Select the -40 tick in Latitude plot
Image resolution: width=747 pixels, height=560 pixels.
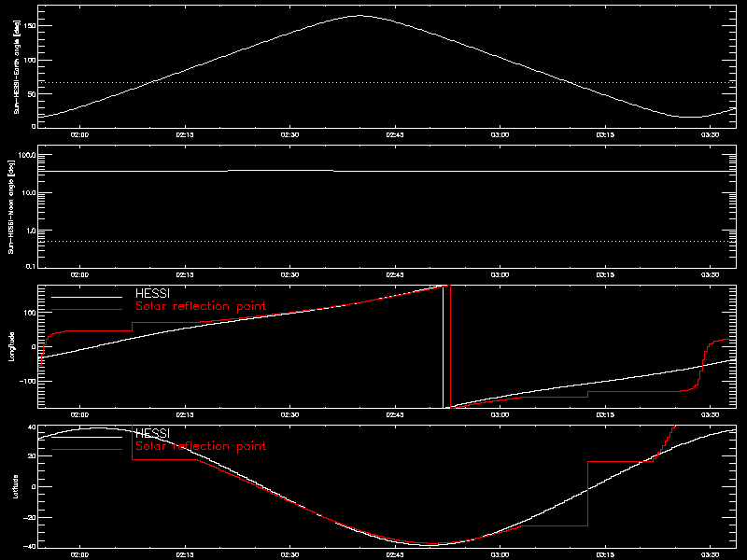tap(30, 546)
